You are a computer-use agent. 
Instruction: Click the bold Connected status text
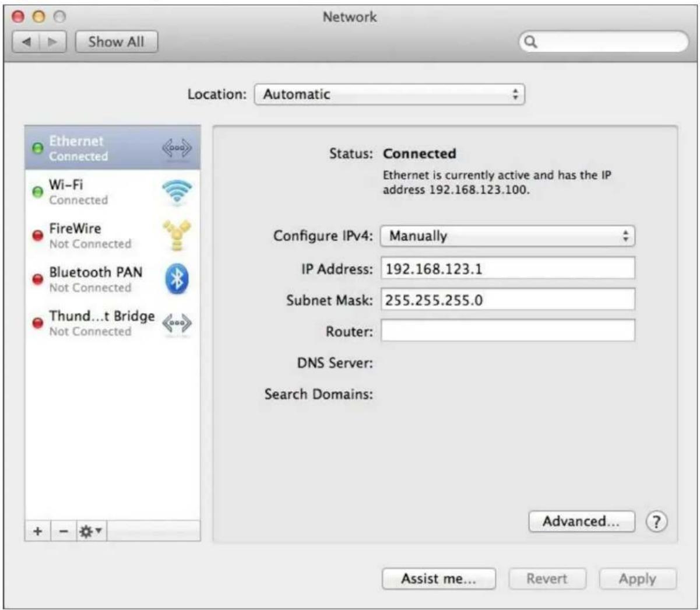pos(420,154)
